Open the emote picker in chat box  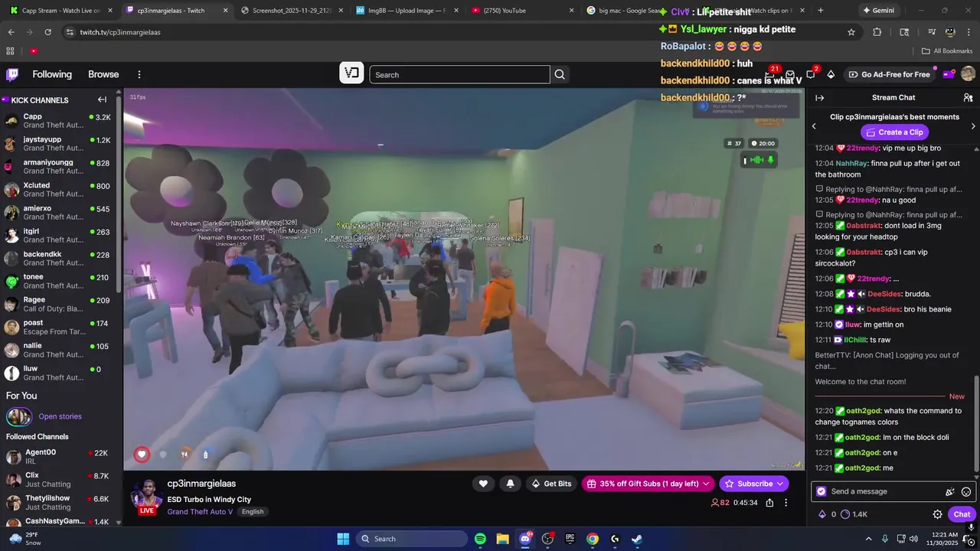tap(966, 492)
